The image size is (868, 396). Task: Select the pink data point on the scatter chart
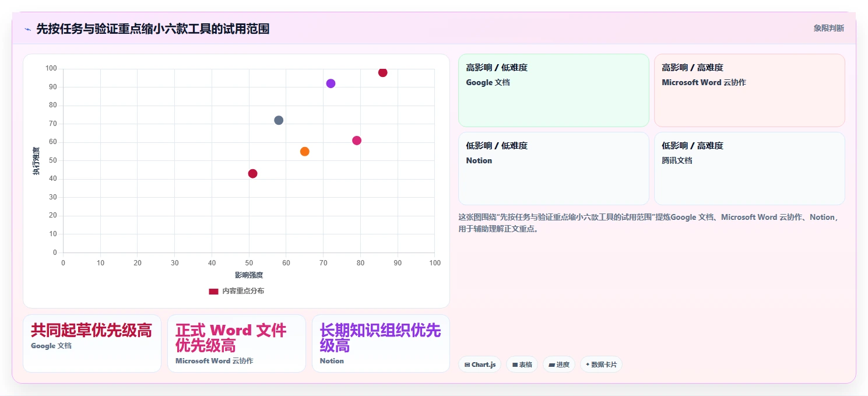(x=357, y=141)
